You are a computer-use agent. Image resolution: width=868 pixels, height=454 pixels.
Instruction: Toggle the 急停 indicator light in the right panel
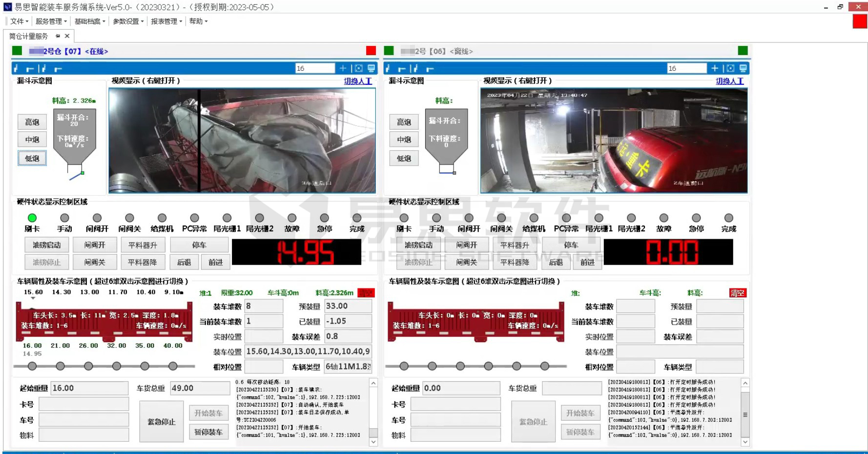click(x=696, y=218)
